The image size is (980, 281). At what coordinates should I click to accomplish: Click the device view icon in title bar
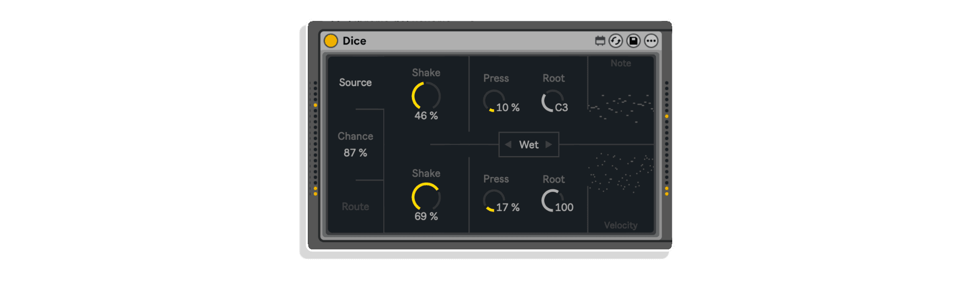600,41
